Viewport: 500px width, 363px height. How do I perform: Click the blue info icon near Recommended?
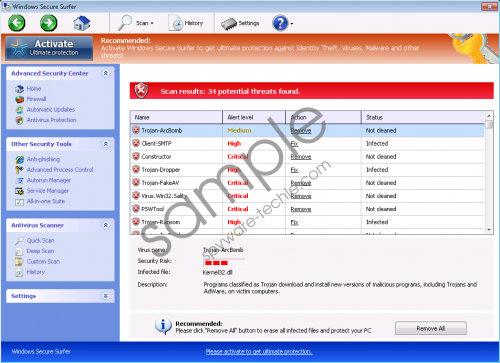[x=163, y=326]
